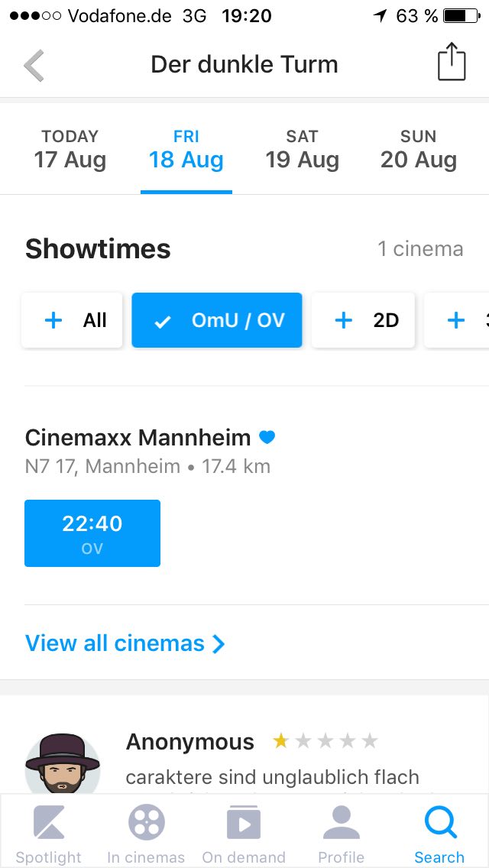Open Cinemaxx Mannheim cinema details

pyautogui.click(x=138, y=439)
